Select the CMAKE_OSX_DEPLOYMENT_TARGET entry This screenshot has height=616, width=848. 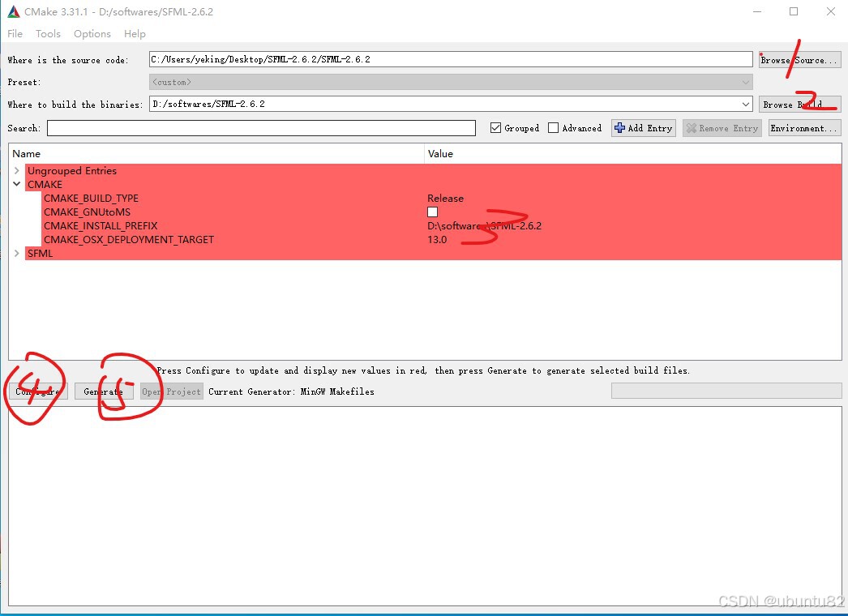pyautogui.click(x=129, y=240)
